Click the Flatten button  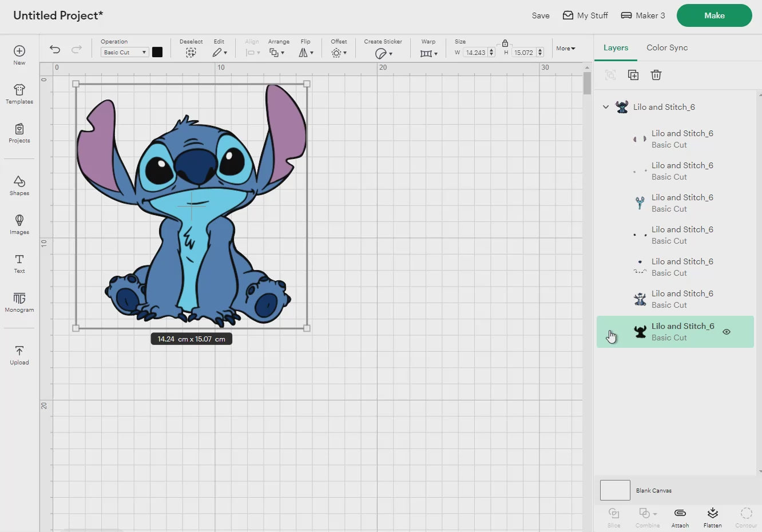tap(713, 517)
